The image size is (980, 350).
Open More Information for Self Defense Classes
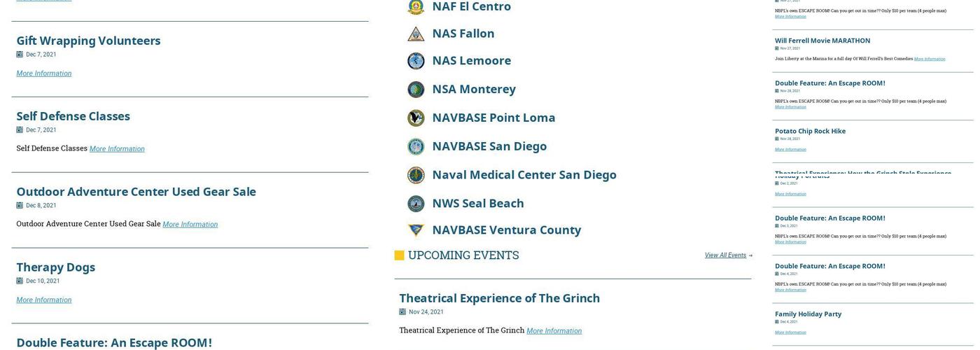(117, 149)
